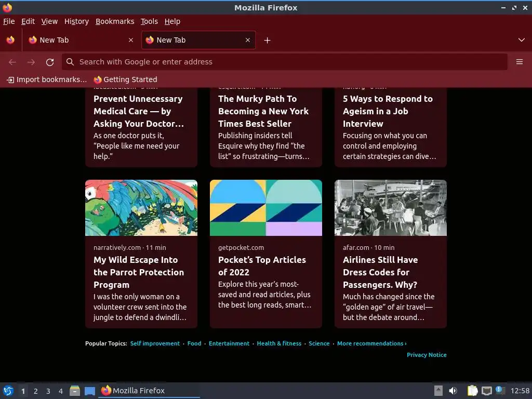Open the Help menu
Screen dimensions: 532x399
point(172,21)
